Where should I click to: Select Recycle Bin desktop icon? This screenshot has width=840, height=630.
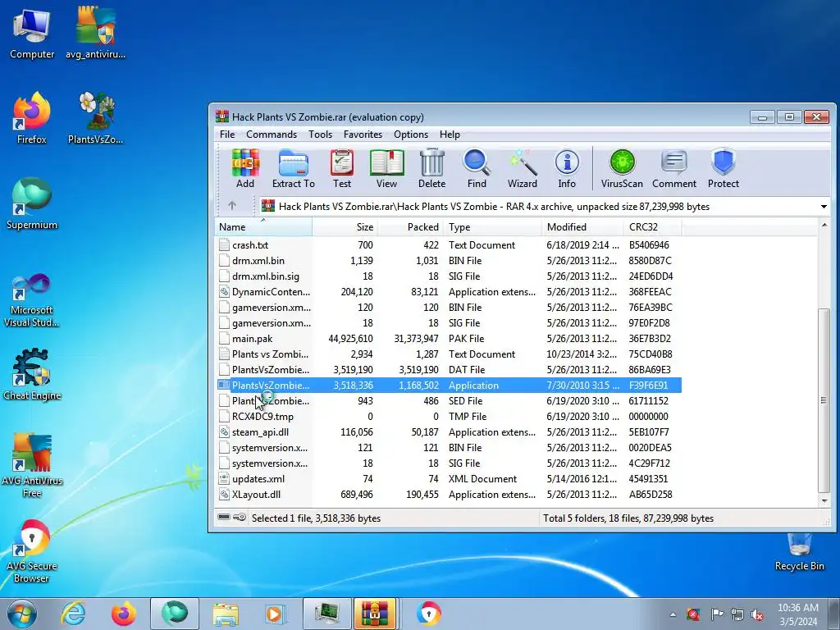799,552
